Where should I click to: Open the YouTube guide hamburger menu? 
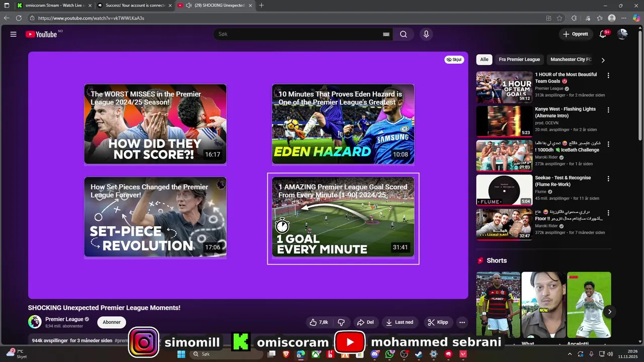14,34
